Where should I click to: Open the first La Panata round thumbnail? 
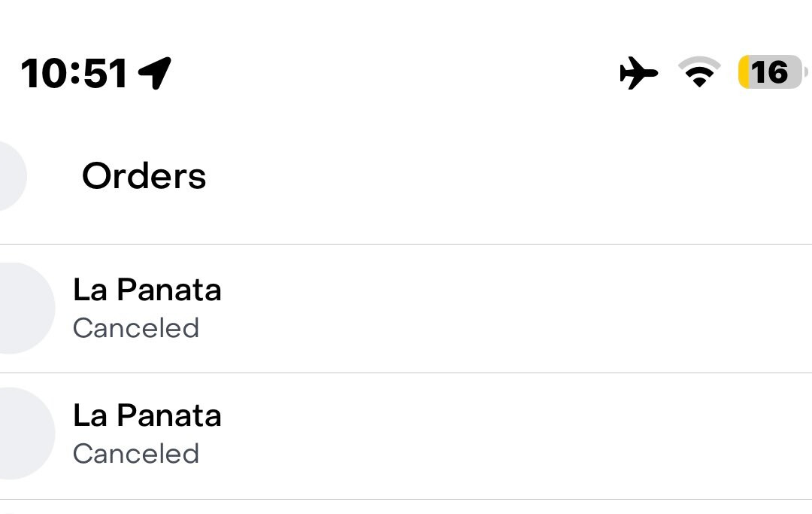(23, 308)
